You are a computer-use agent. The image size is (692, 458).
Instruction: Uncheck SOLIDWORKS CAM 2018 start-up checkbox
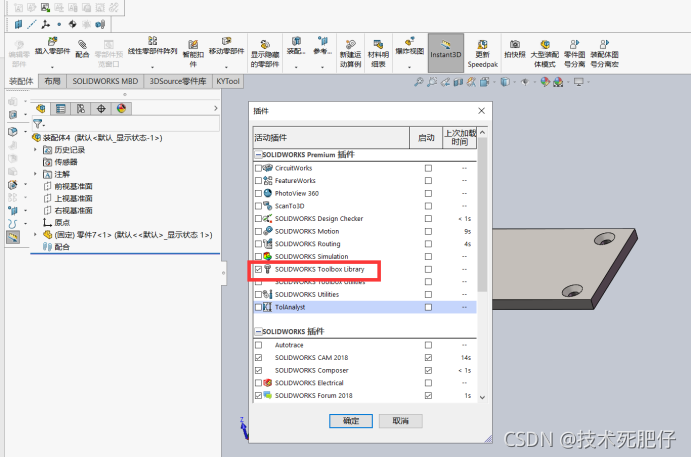428,357
